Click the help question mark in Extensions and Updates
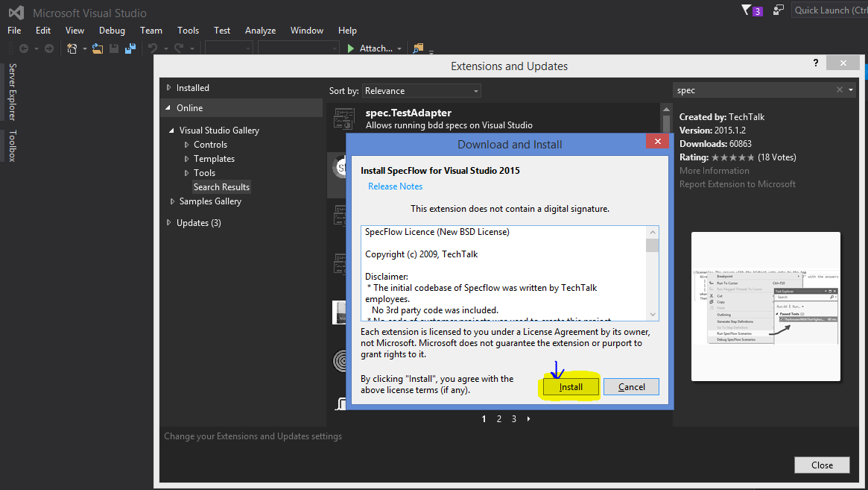Image resolution: width=868 pixels, height=490 pixels. 815,63
